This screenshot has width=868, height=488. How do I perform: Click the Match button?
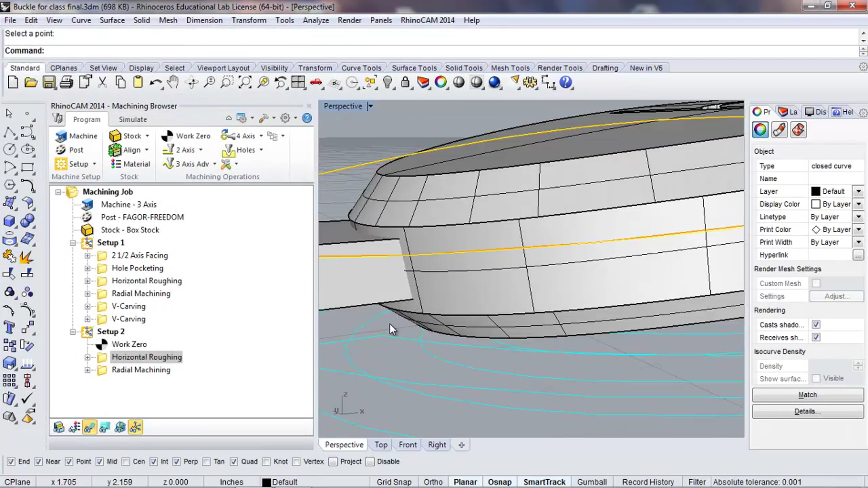point(807,395)
